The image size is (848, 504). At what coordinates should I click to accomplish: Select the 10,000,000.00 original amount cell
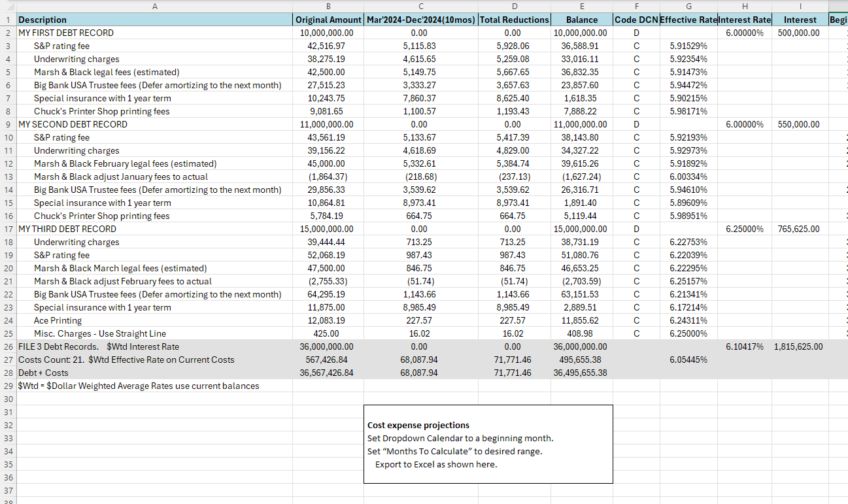[x=328, y=33]
